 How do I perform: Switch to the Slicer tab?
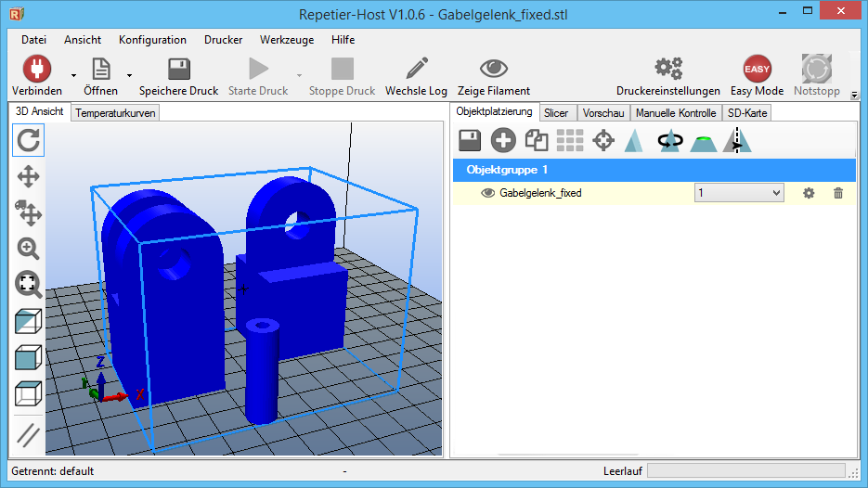click(556, 113)
